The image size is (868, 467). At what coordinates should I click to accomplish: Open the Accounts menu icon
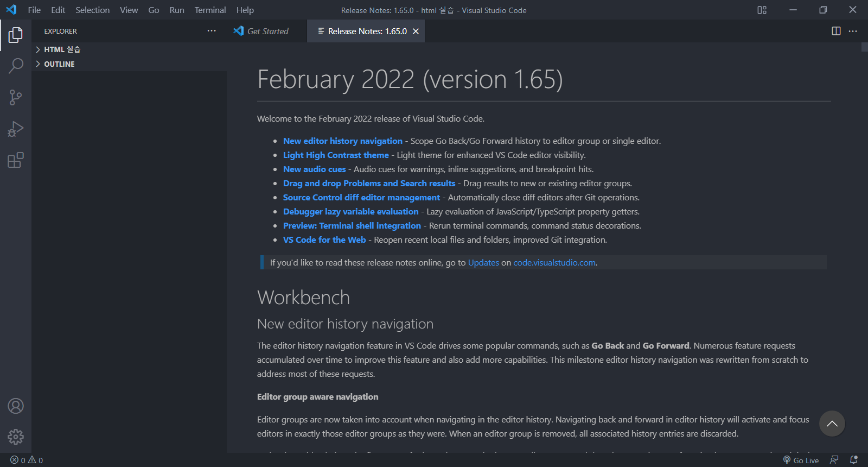pyautogui.click(x=16, y=406)
